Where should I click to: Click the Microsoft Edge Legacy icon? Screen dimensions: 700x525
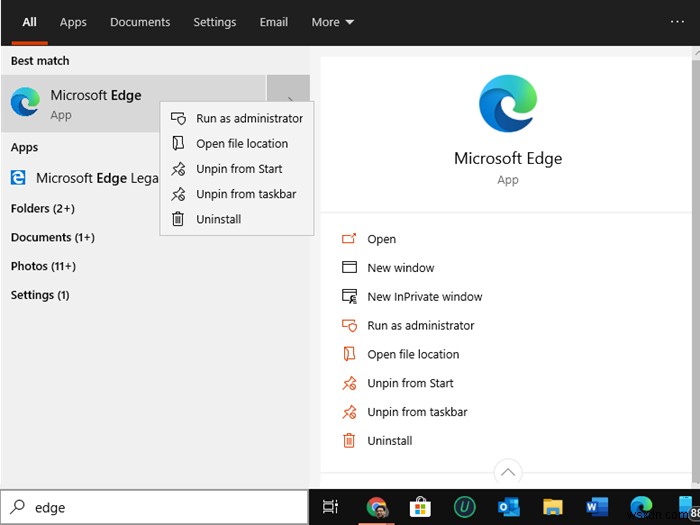tap(18, 178)
